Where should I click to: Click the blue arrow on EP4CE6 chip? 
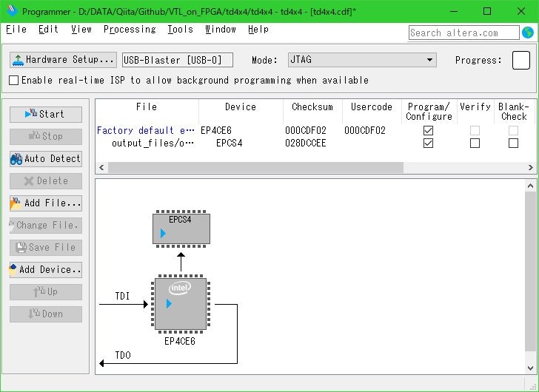(169, 304)
